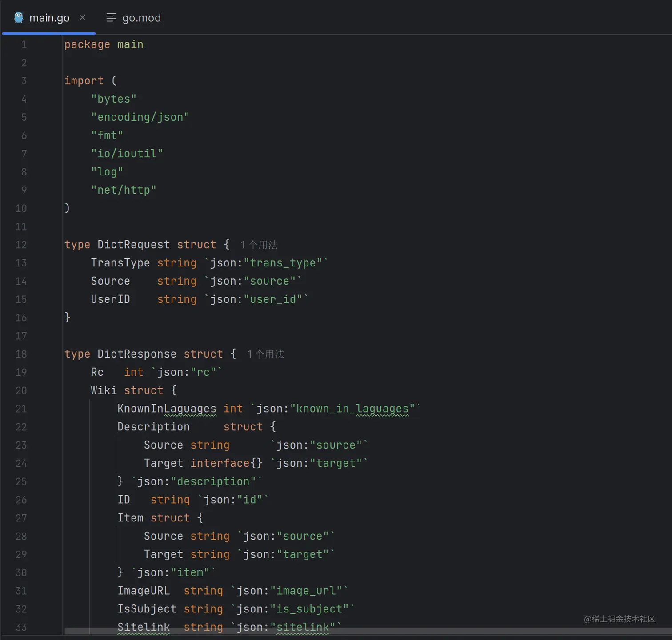672x640 pixels.
Task: Click the closing parenthesis on line 10
Action: (68, 208)
